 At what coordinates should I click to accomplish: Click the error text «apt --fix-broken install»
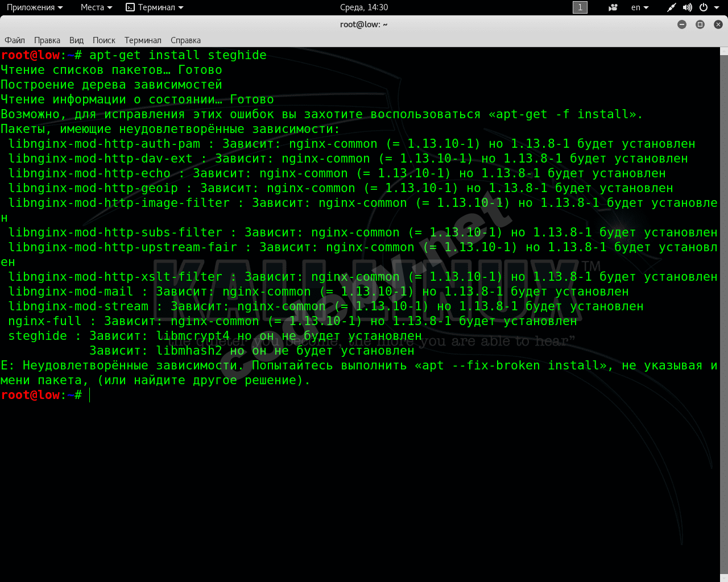(511, 365)
